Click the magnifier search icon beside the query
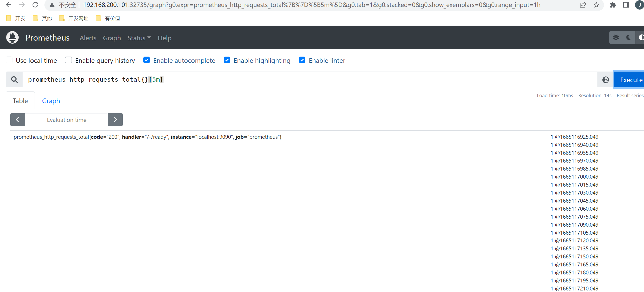The image size is (644, 292). click(14, 80)
